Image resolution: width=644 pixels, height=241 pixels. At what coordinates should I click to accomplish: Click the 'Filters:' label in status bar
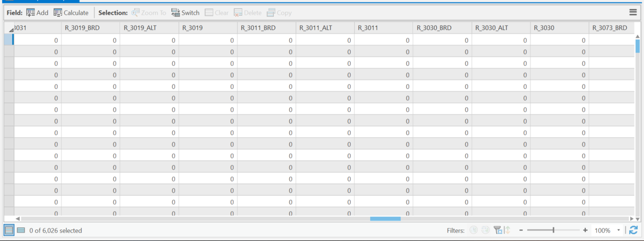pos(456,230)
